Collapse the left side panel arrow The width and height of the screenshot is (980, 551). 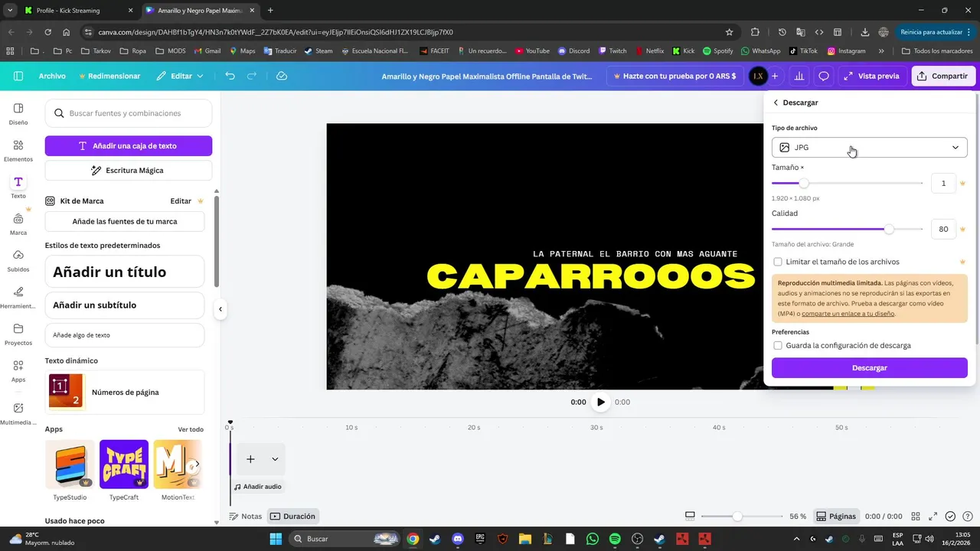click(x=220, y=309)
